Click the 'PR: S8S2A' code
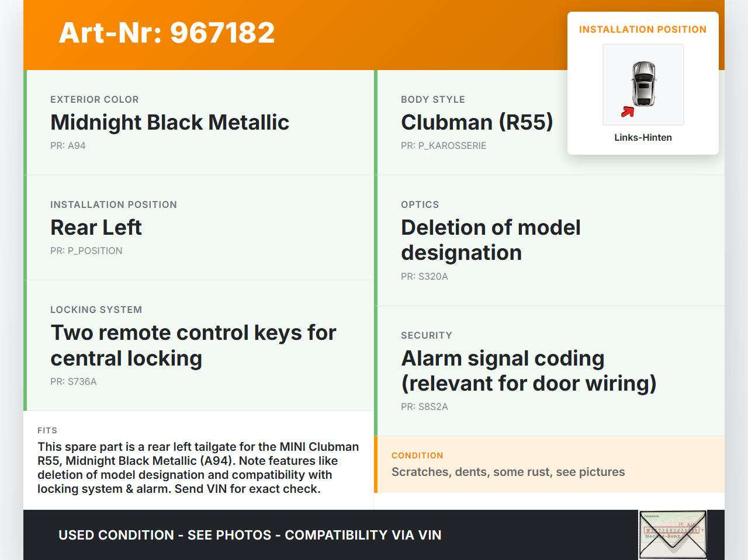The height and width of the screenshot is (560, 748). (424, 406)
